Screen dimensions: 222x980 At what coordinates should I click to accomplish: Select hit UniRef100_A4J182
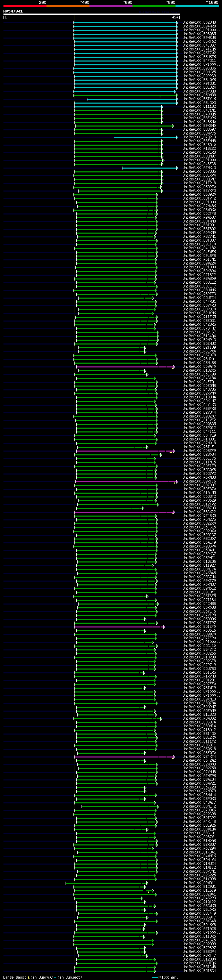pyautogui.click(x=199, y=248)
